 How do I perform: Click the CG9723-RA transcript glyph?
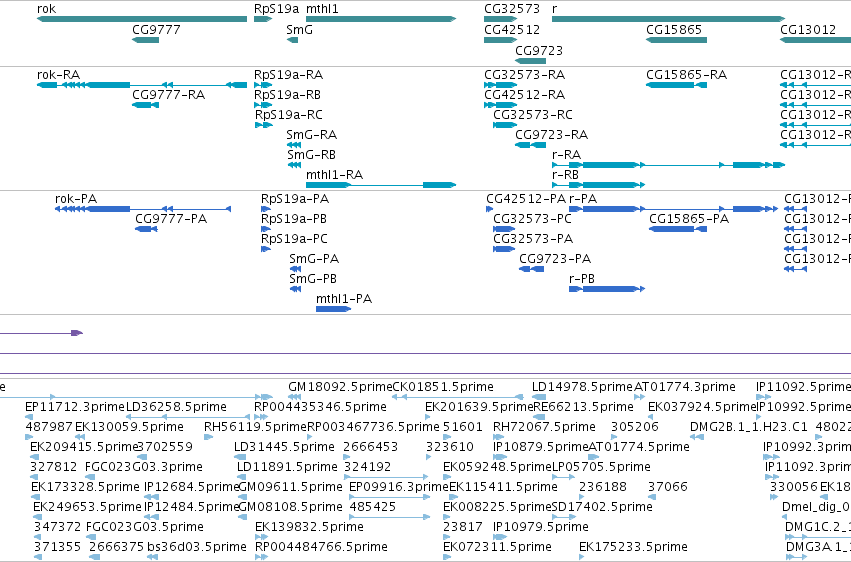[x=530, y=145]
